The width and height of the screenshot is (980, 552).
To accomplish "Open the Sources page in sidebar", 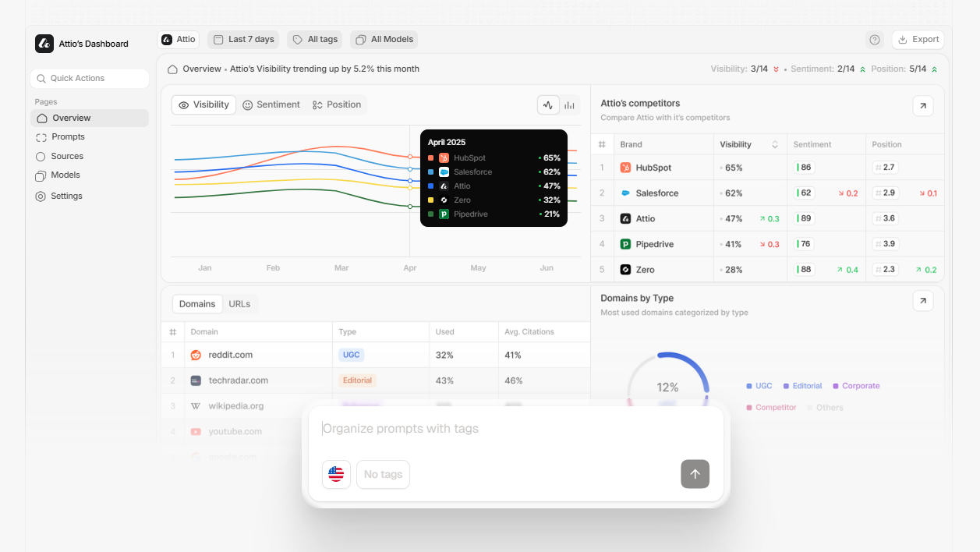I will [x=59, y=156].
